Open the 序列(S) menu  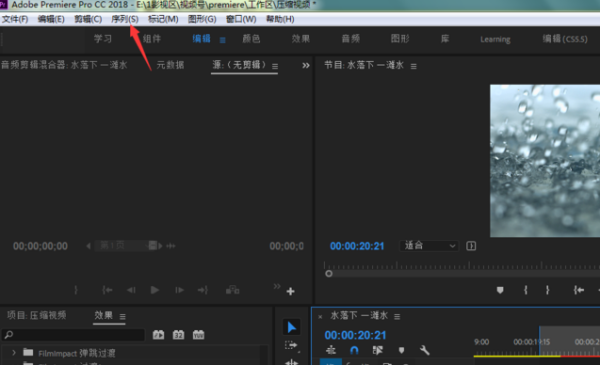(x=125, y=19)
